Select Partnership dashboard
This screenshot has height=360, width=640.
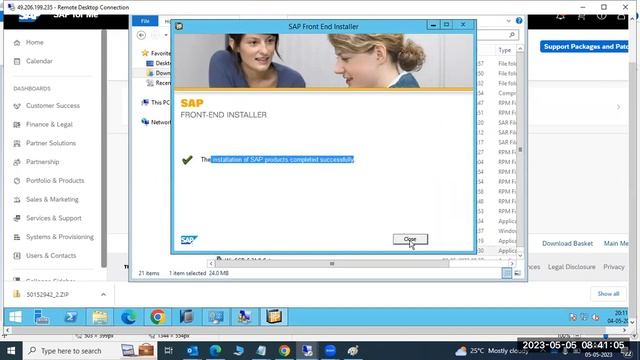tap(42, 162)
